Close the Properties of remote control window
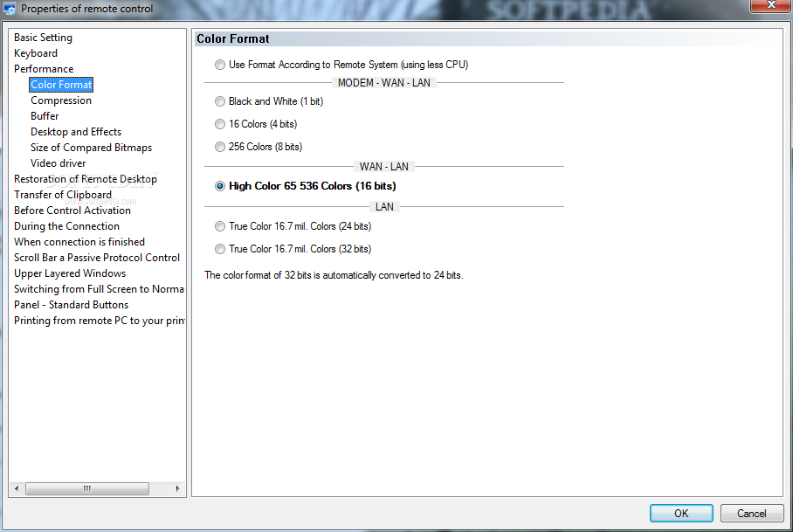793x532 pixels. (x=771, y=5)
